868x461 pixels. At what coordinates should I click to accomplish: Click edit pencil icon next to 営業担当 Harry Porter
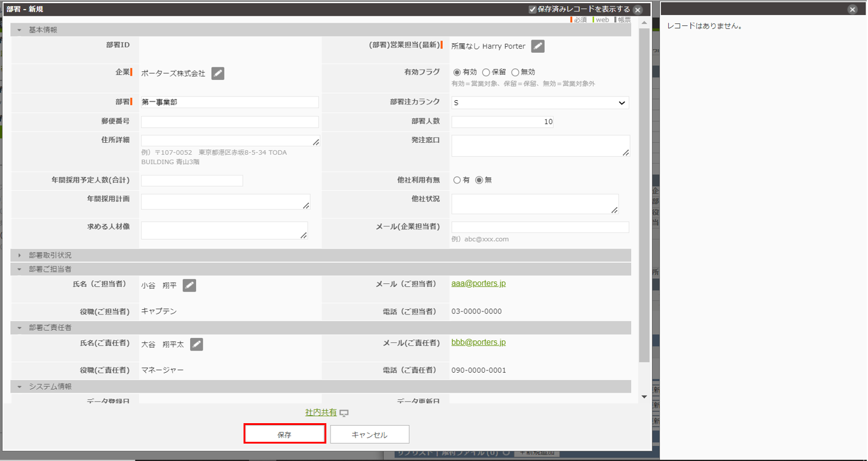(537, 46)
